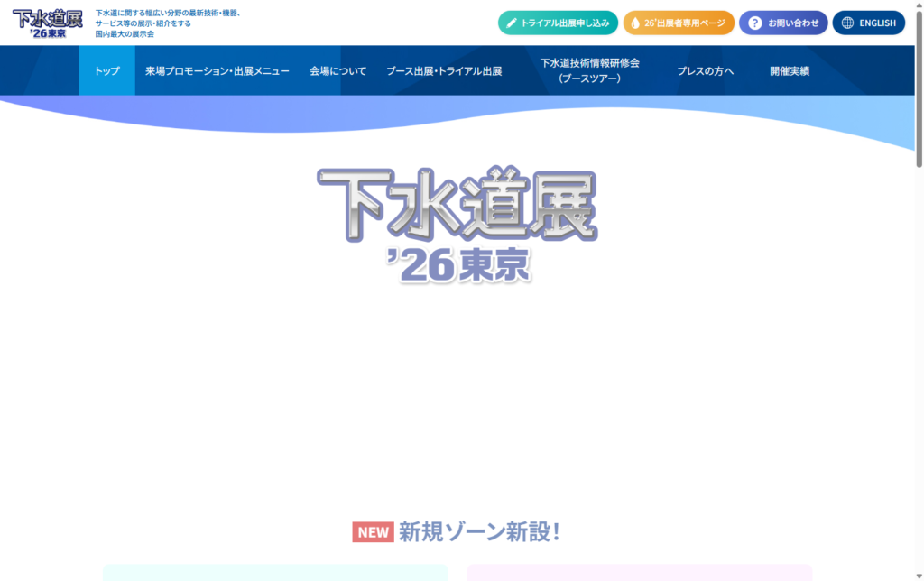Click the globe icon next to ENGLISH
Viewport: 924px width, 581px height.
(x=848, y=23)
